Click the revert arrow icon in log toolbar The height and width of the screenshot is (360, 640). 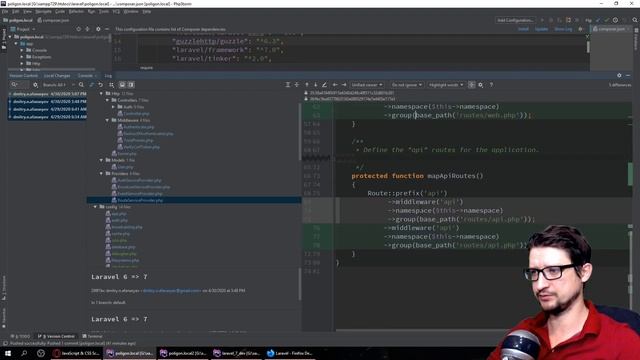tap(100, 84)
